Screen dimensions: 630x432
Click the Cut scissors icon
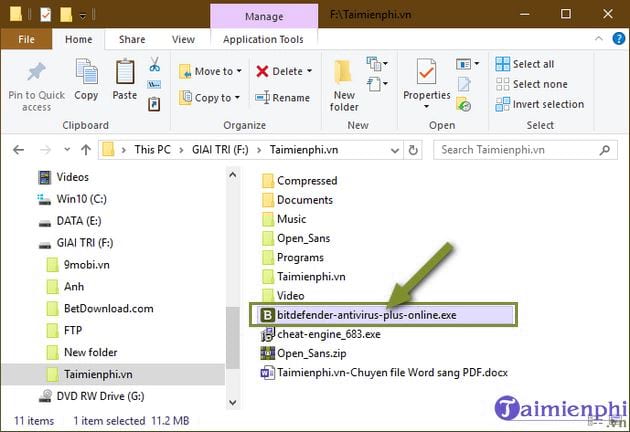pos(155,65)
